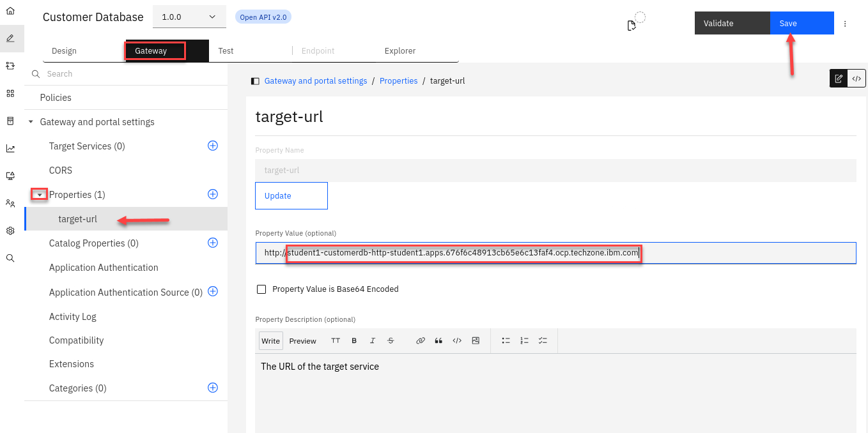
Task: Click the Home icon in left sidebar
Action: tap(10, 11)
